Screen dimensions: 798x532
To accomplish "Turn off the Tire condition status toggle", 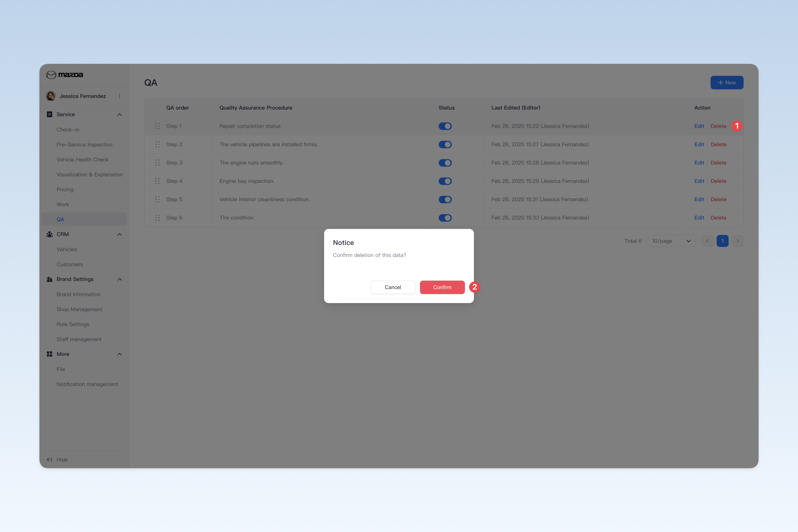I will [445, 218].
